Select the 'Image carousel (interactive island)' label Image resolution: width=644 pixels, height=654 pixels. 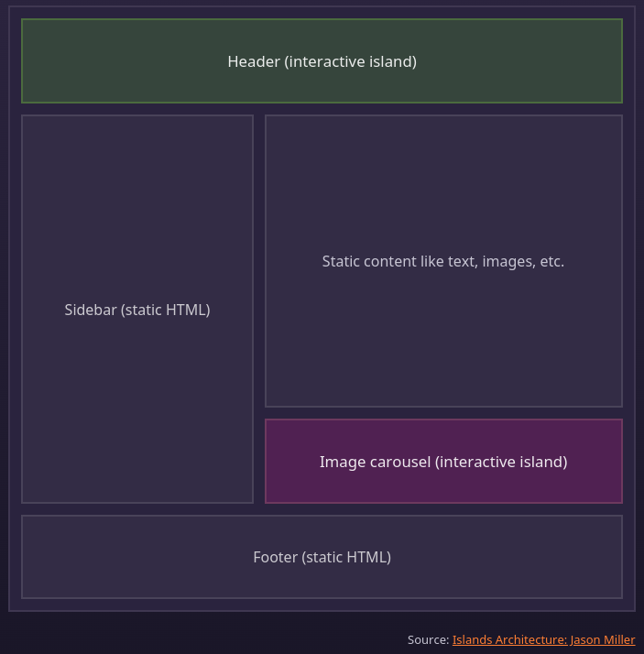coord(443,463)
